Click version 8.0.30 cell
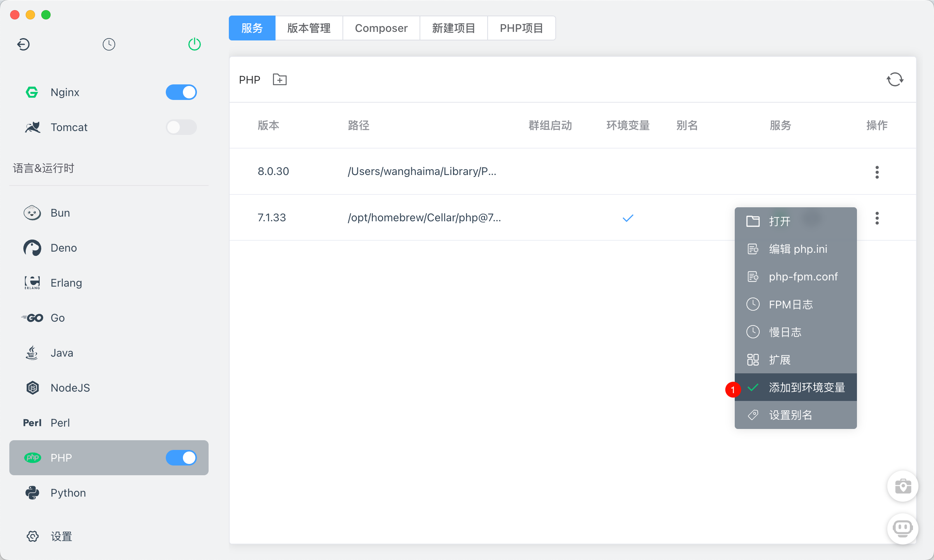The image size is (934, 560). tap(273, 171)
